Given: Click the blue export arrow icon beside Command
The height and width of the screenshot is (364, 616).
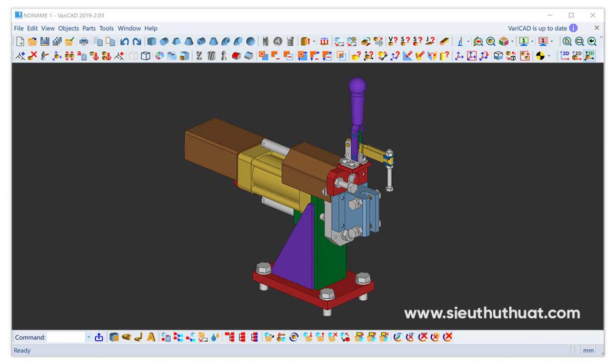Looking at the screenshot, I should pos(99,337).
